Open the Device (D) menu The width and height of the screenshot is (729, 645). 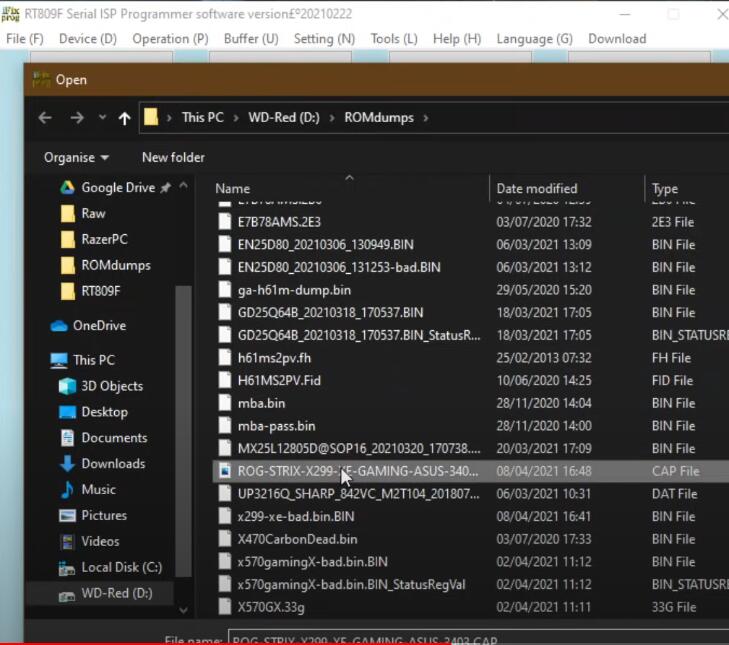point(88,39)
